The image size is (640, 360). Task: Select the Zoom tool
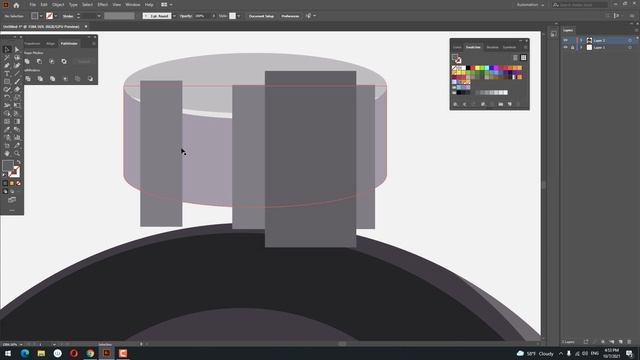coord(17,153)
